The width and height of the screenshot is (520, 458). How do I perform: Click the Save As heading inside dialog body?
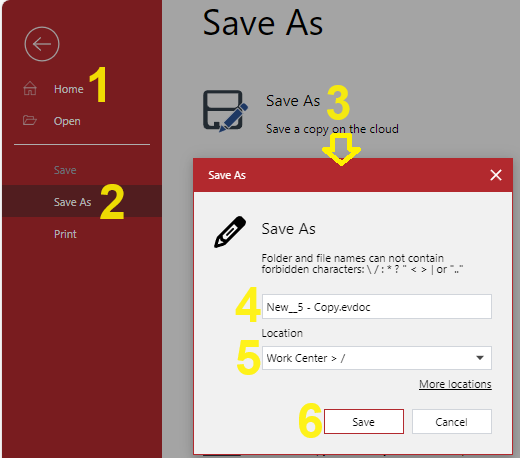[289, 229]
